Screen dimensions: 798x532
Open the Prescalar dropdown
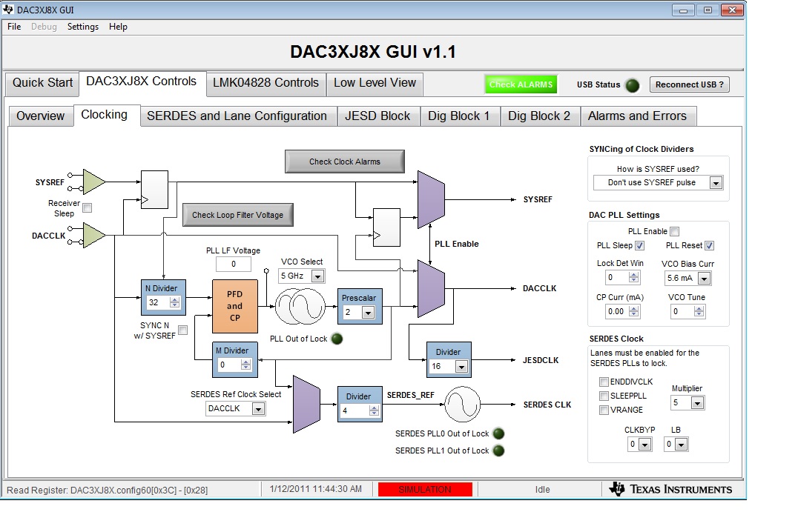[368, 313]
